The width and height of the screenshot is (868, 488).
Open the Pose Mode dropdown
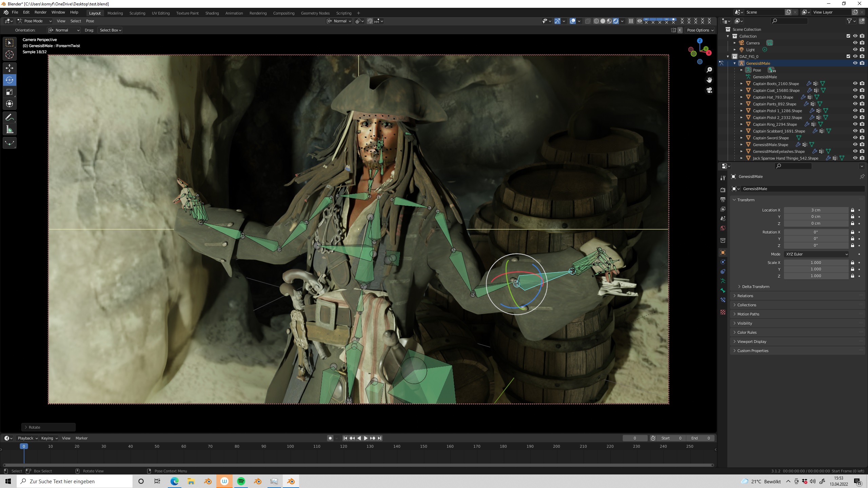(35, 21)
